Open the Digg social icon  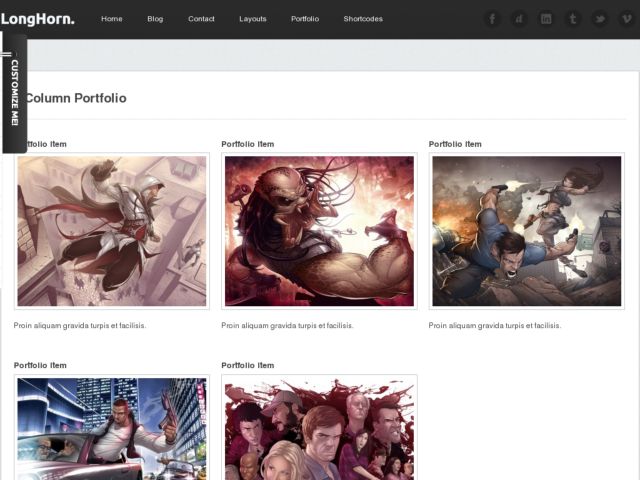coord(519,19)
